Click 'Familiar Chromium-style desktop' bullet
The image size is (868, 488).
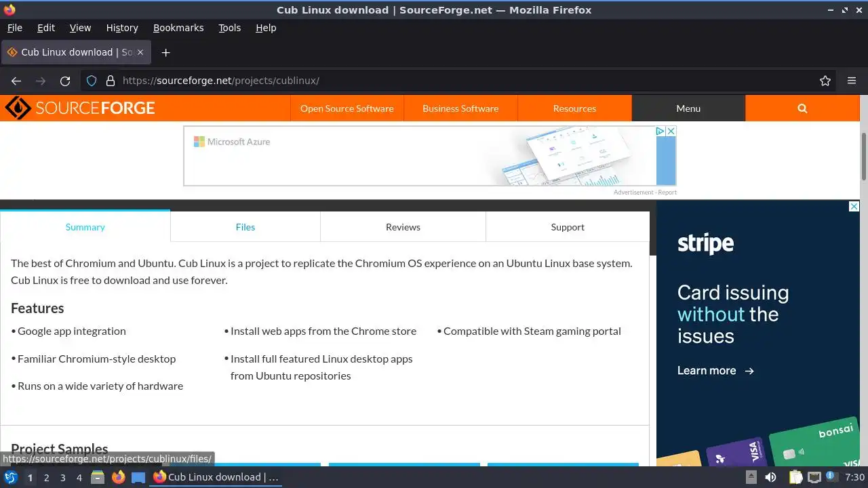pyautogui.click(x=96, y=359)
